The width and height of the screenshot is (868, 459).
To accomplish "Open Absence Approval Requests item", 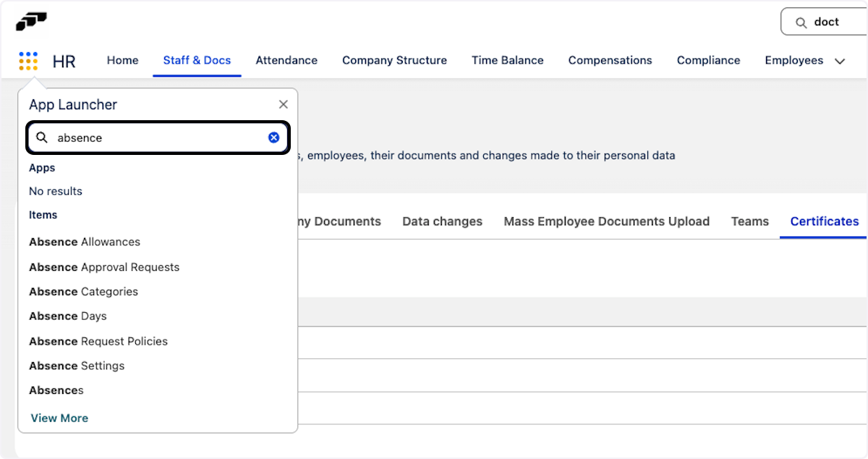I will (x=104, y=267).
